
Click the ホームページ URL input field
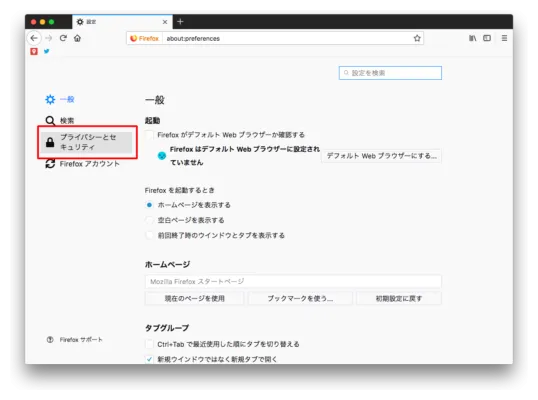[x=293, y=282]
